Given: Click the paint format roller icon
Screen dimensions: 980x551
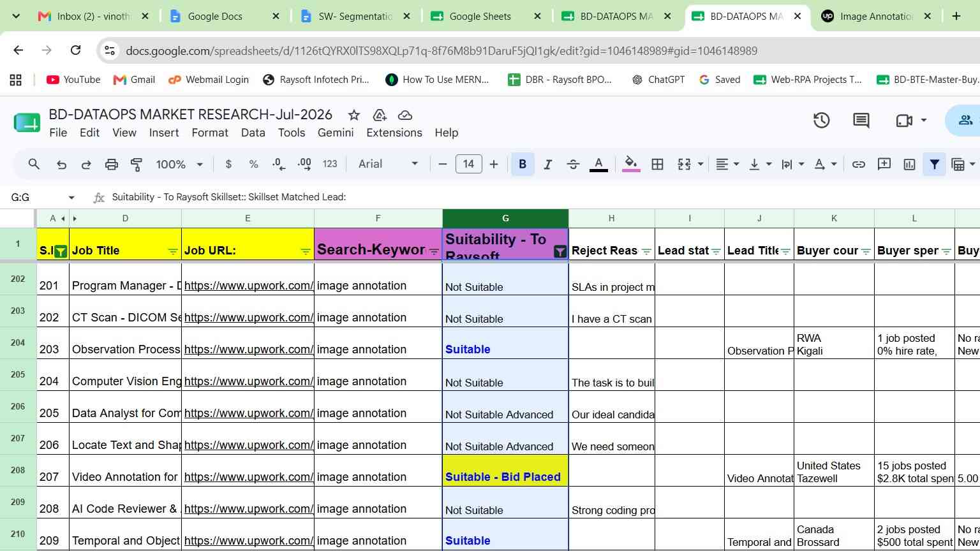Looking at the screenshot, I should (x=137, y=165).
